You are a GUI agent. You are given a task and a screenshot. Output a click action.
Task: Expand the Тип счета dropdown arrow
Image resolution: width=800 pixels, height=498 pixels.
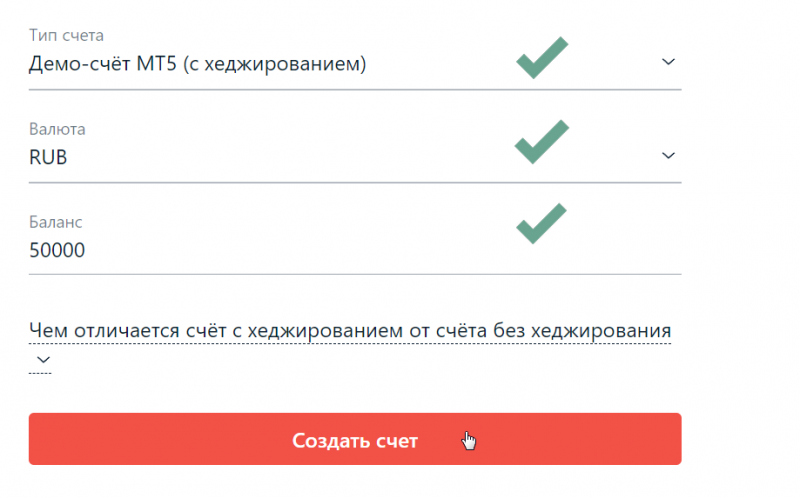[669, 62]
